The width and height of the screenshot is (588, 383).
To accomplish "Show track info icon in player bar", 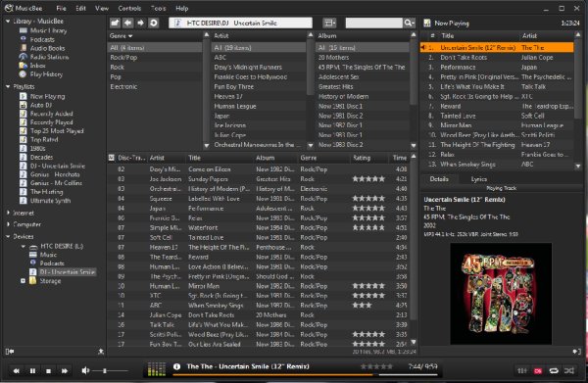I will tap(176, 366).
